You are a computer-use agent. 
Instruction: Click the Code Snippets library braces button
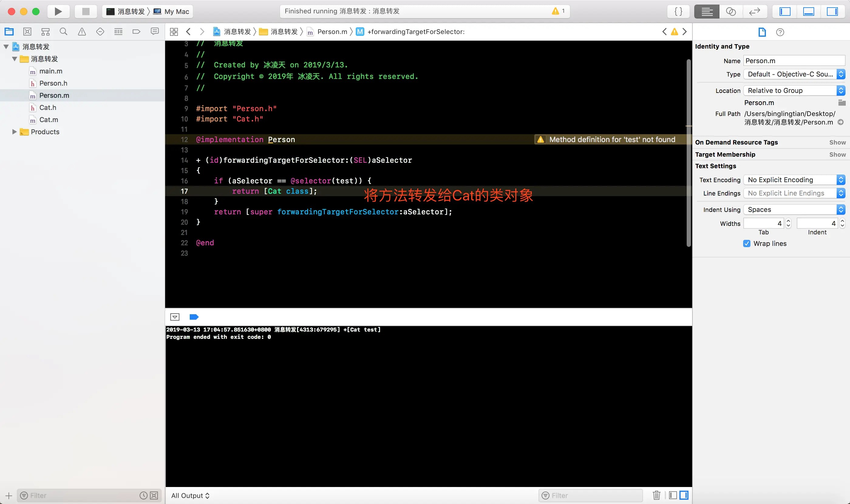(x=678, y=11)
